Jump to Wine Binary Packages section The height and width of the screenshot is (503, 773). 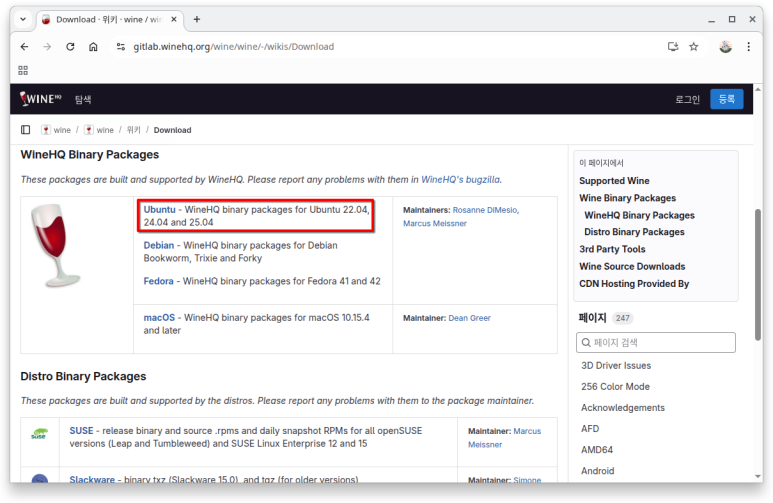pyautogui.click(x=628, y=198)
